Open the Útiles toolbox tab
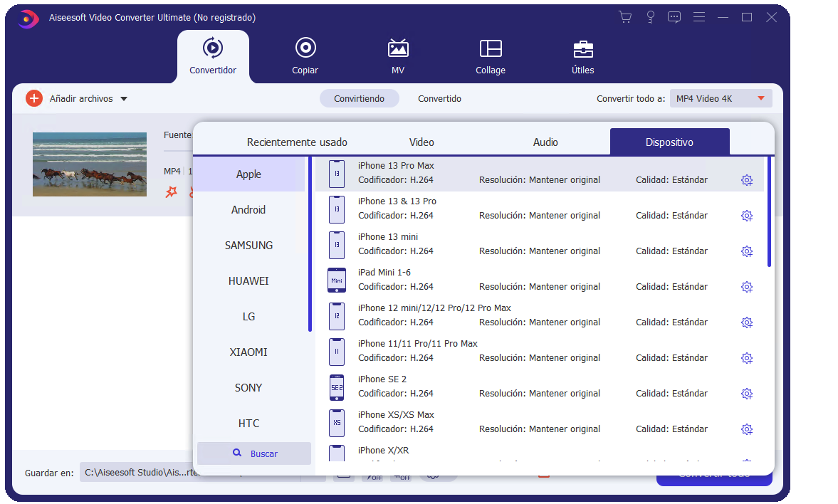Screen dimensions: 838x504 point(583,56)
